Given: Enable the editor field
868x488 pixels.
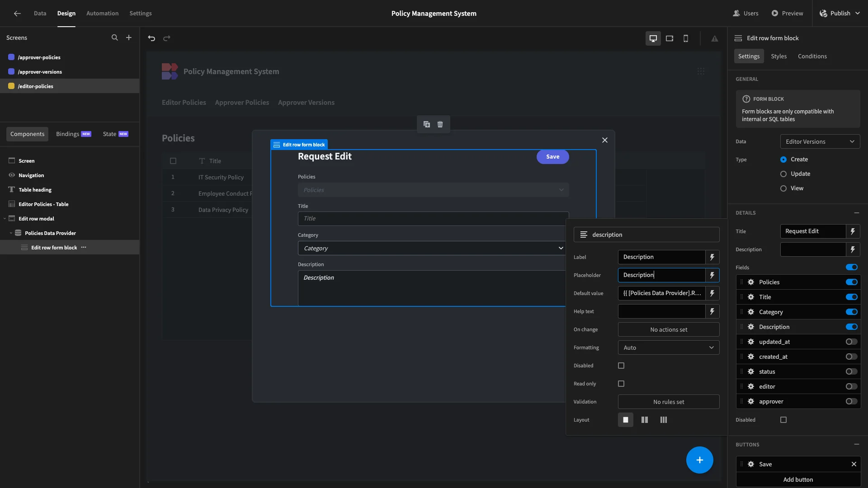Looking at the screenshot, I should [852, 386].
